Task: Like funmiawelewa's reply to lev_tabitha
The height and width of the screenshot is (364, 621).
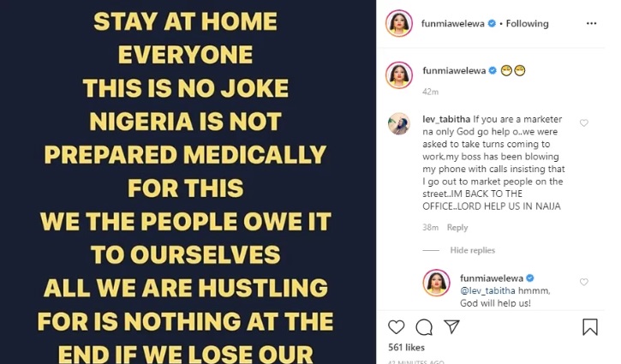Action: click(x=584, y=282)
